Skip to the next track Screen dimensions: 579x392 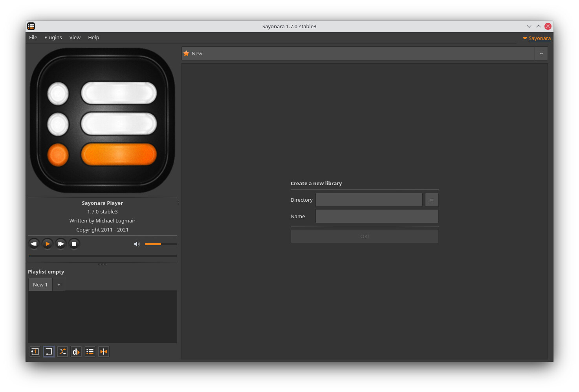[x=61, y=244]
